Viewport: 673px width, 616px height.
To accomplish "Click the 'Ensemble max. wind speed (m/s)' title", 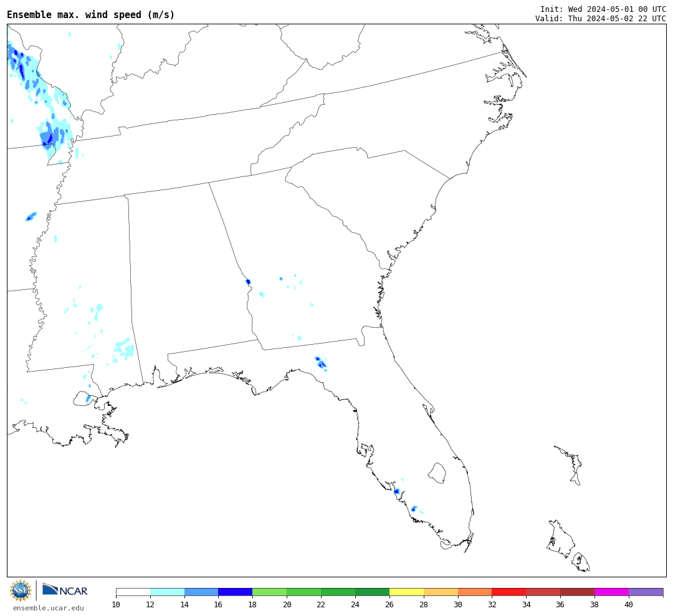I will click(x=91, y=14).
